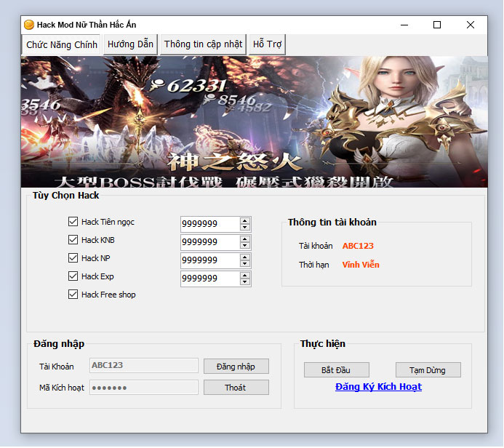This screenshot has width=504, height=448.
Task: Click the Thông tin tài khoản heading
Action: (332, 222)
